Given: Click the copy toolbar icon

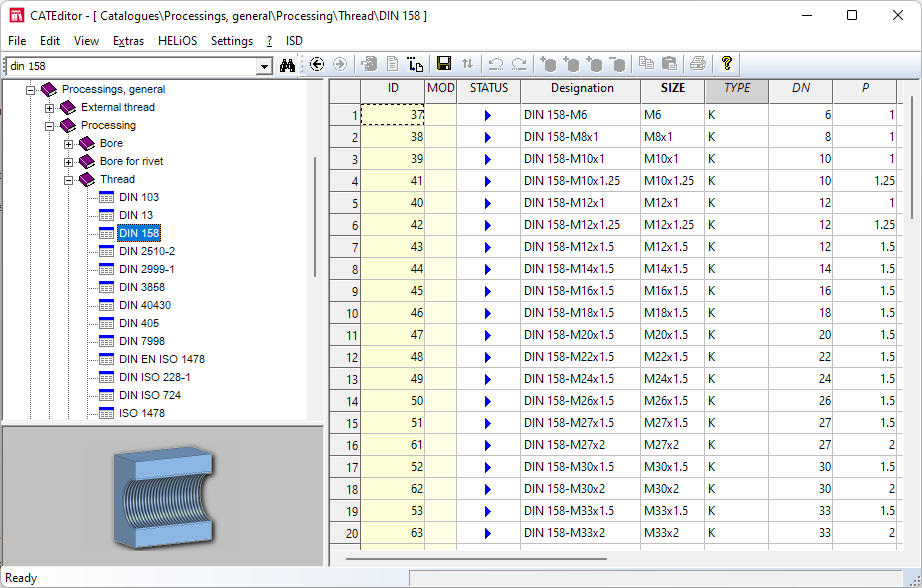Looking at the screenshot, I should point(646,63).
